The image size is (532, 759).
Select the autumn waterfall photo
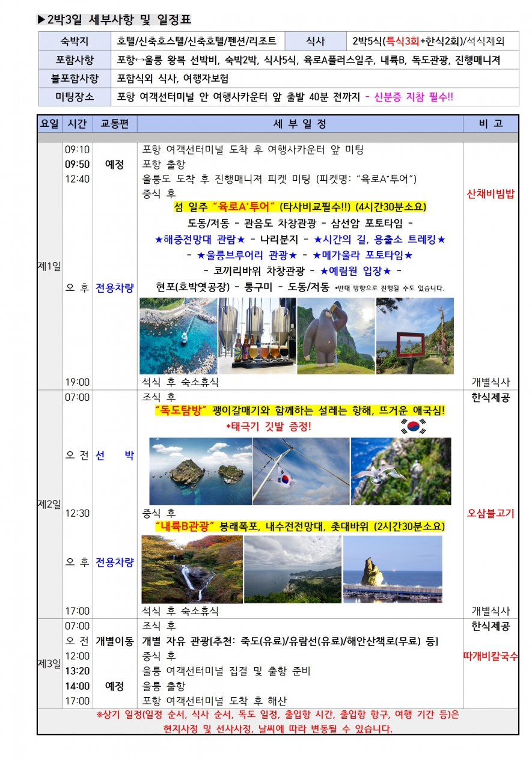[x=192, y=569]
